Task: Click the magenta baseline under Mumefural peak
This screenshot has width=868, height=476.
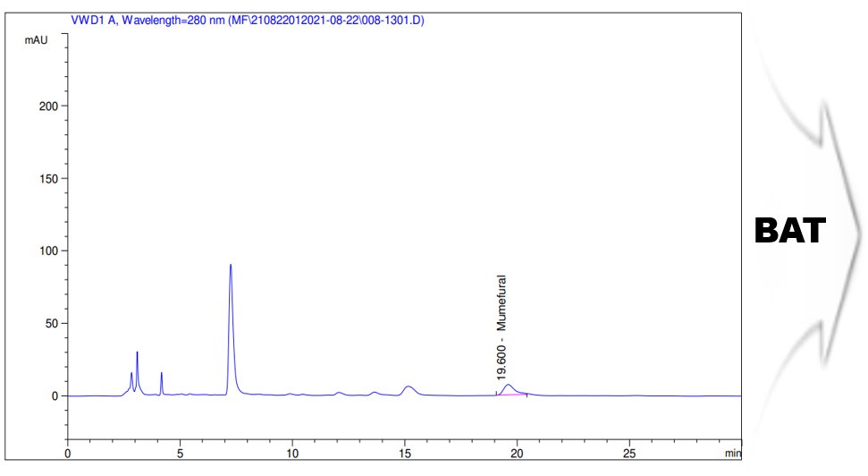Action: 513,395
